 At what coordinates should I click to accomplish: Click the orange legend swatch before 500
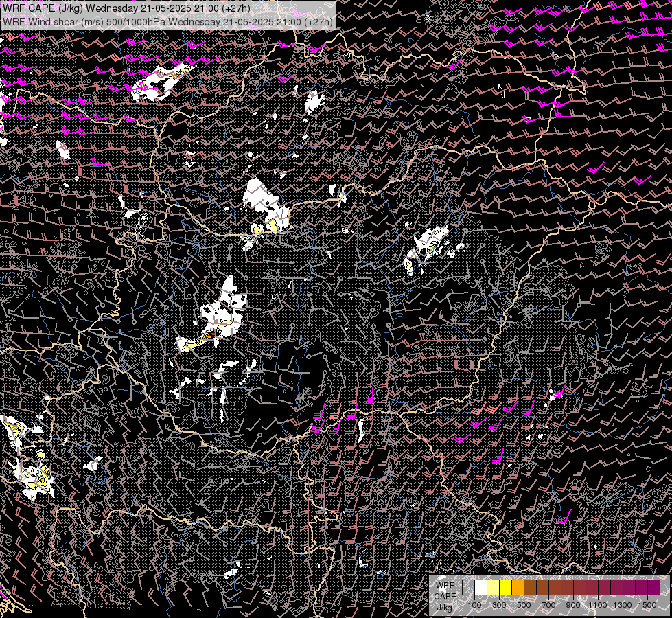[x=518, y=587]
